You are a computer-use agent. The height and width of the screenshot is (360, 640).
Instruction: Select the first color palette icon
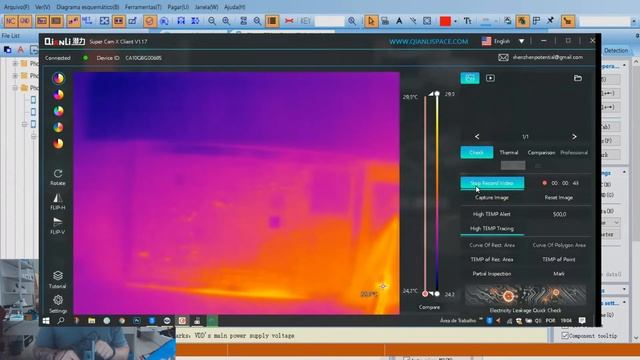(58, 78)
